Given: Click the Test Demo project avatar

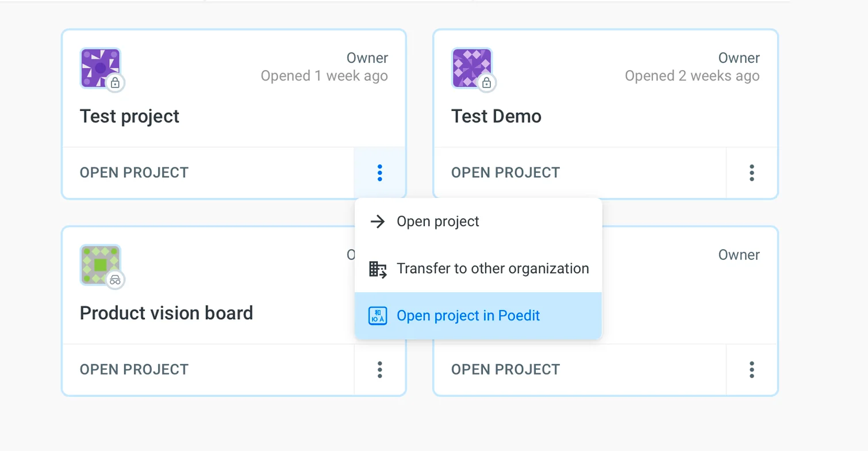Looking at the screenshot, I should [471, 67].
